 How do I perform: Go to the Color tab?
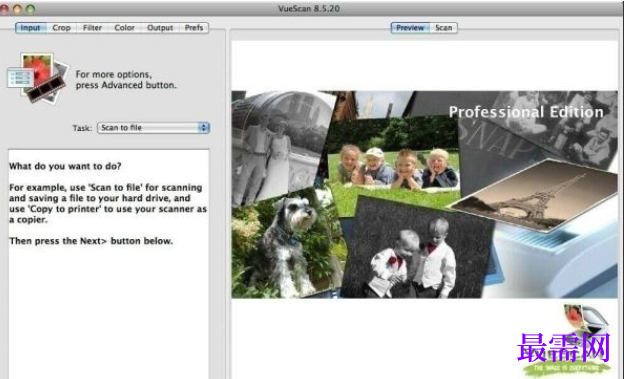coord(124,28)
